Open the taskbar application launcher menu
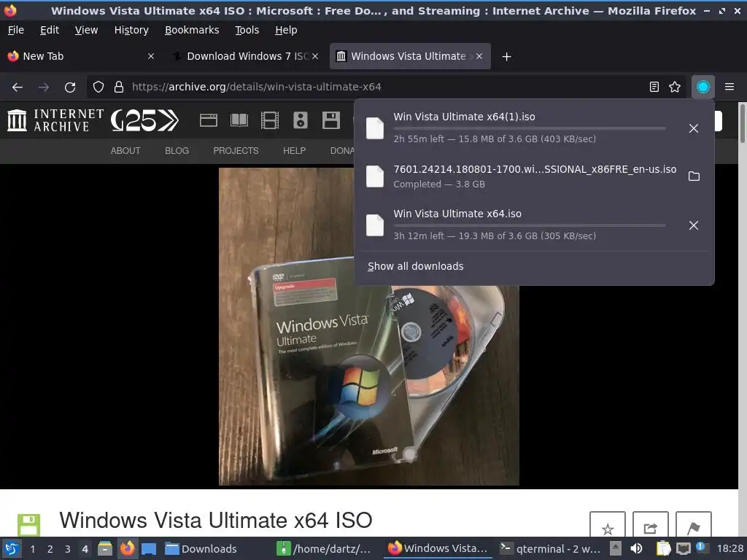Image resolution: width=747 pixels, height=560 pixels. [12, 549]
